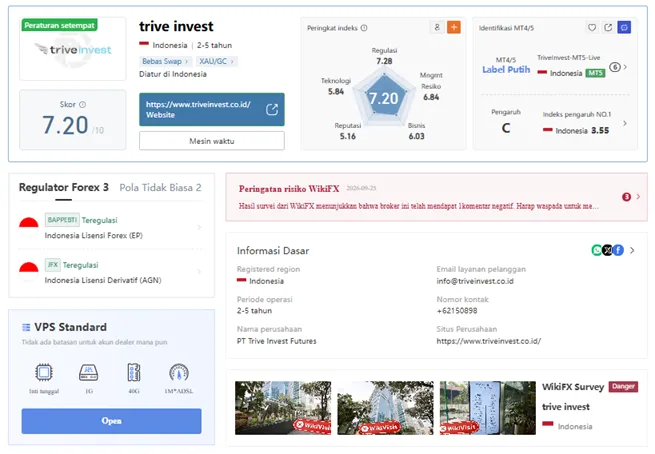Click the 1M*ADSL speed gauge icon
This screenshot has width=655, height=454.
point(179,372)
